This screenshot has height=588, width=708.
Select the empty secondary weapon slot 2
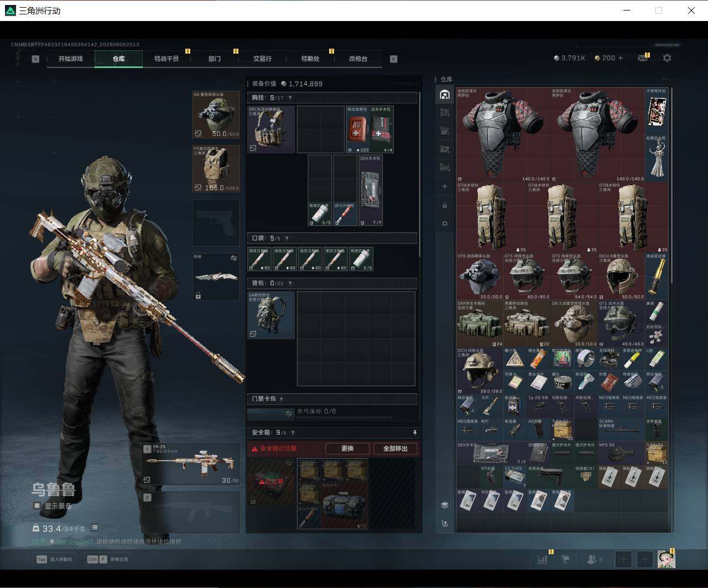[191, 512]
